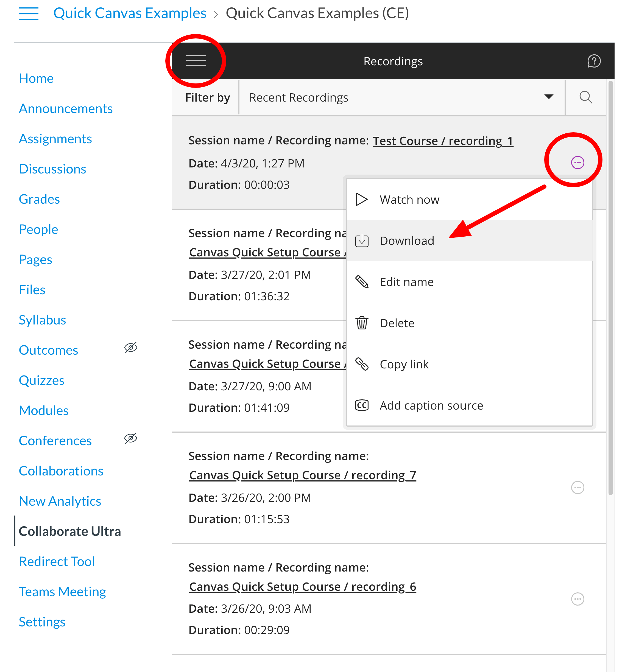This screenshot has height=672, width=625.
Task: Open the Collaborate panel menu in Recordings header
Action: pyautogui.click(x=196, y=61)
